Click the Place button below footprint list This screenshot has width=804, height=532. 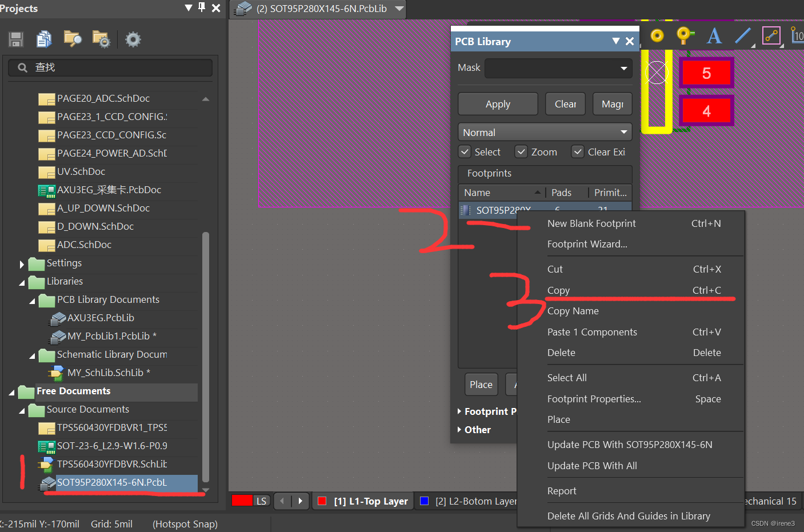(x=481, y=385)
